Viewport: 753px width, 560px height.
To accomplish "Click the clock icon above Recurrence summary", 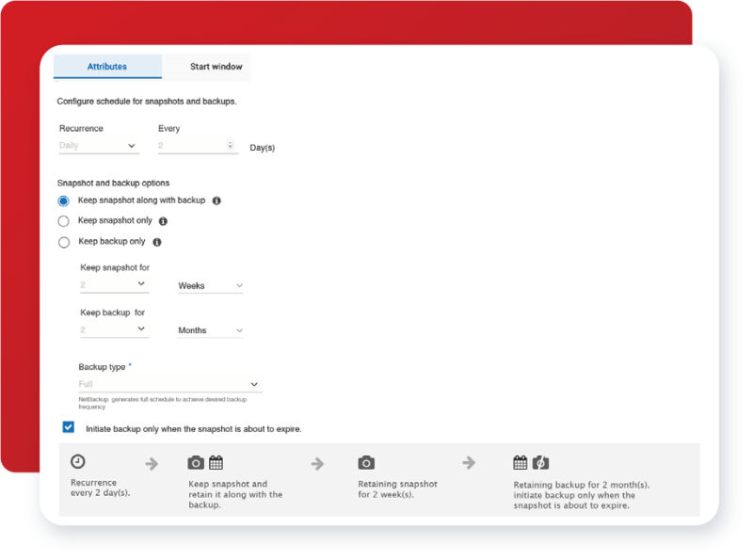I will pos(76,461).
